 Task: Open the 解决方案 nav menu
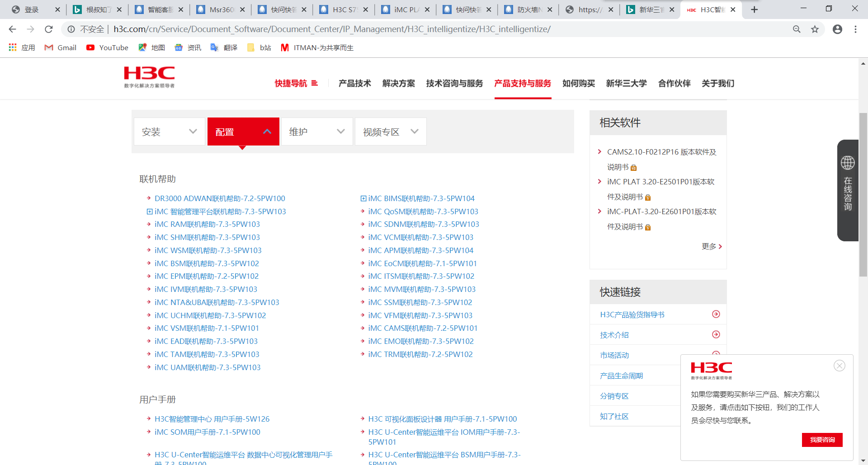click(x=399, y=83)
